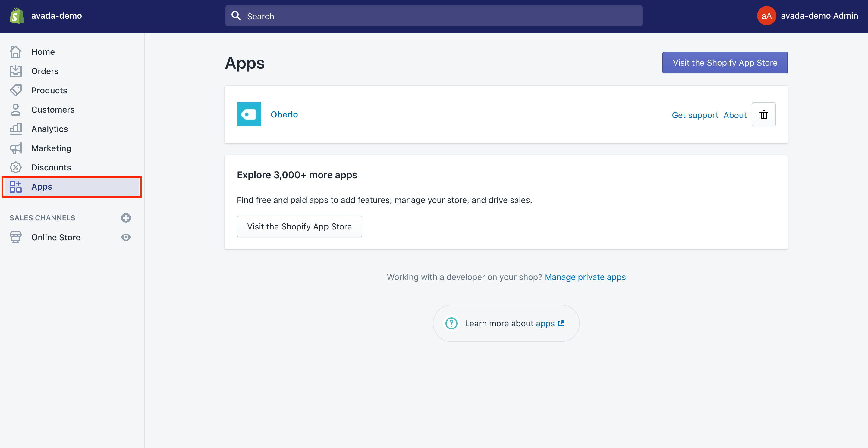
Task: Select the Apps menu item
Action: pyautogui.click(x=71, y=187)
